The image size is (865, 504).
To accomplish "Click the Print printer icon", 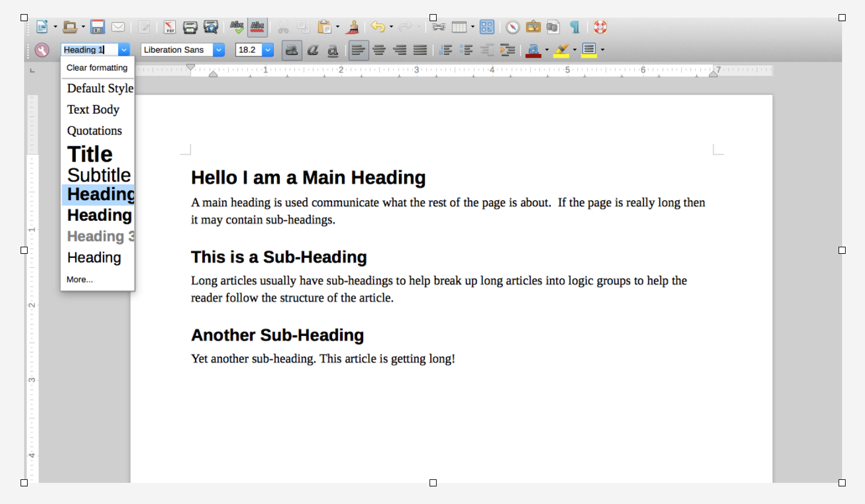I will [190, 27].
